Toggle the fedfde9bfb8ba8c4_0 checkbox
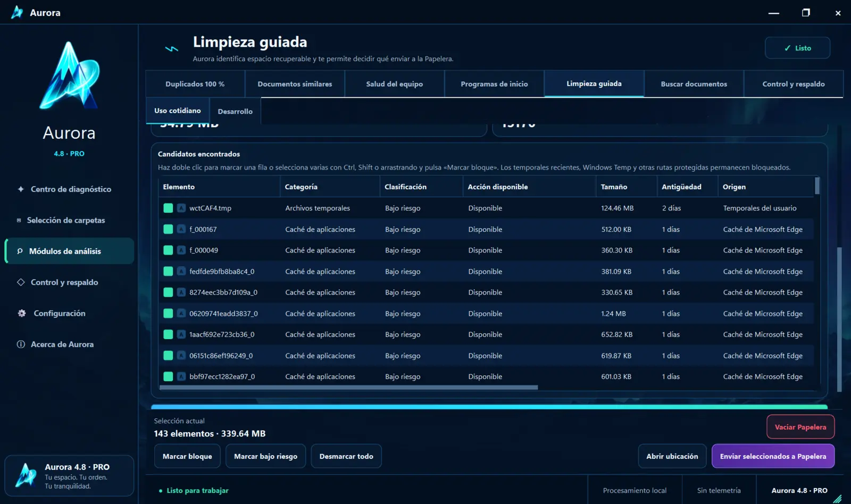The image size is (851, 504). coord(168,271)
